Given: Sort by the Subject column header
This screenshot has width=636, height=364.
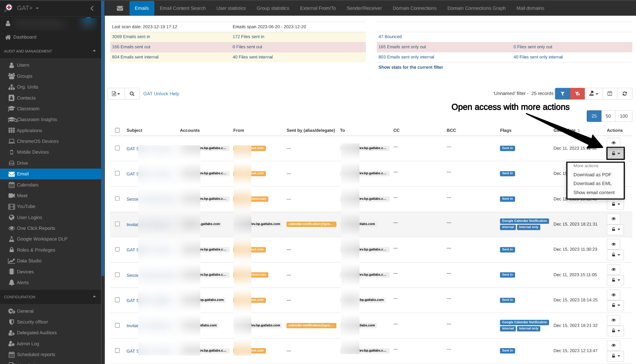Looking at the screenshot, I should 134,130.
